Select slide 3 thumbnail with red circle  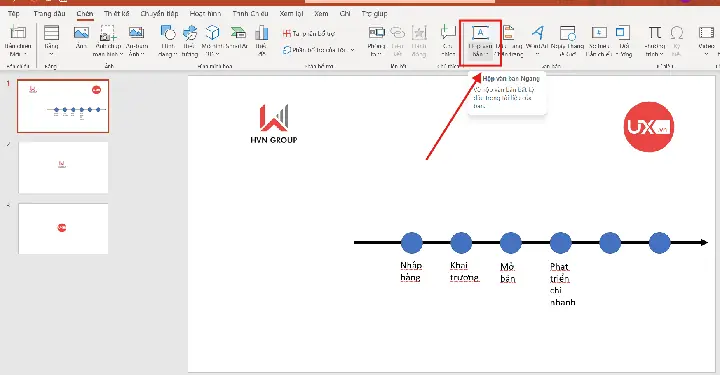coord(63,229)
